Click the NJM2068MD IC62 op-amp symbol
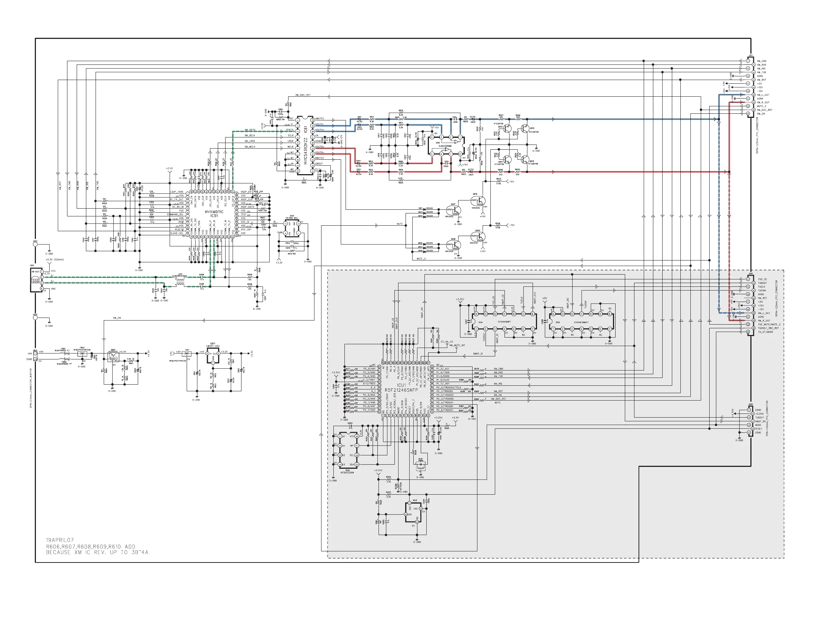 [x=446, y=145]
